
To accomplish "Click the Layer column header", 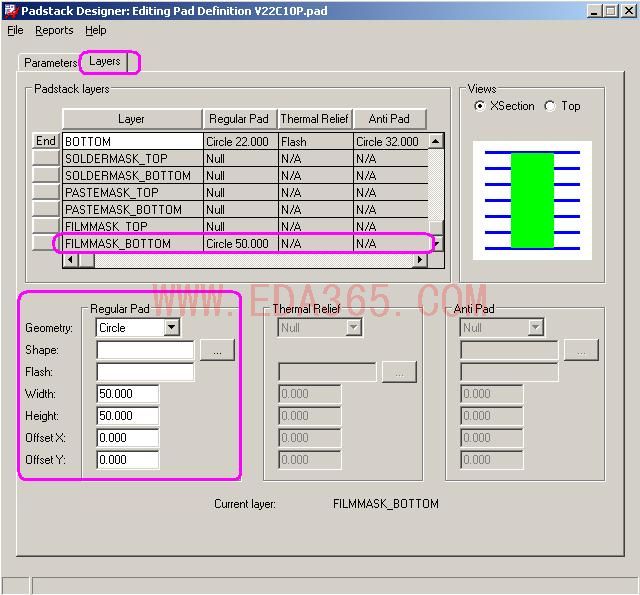I will pos(132,119).
